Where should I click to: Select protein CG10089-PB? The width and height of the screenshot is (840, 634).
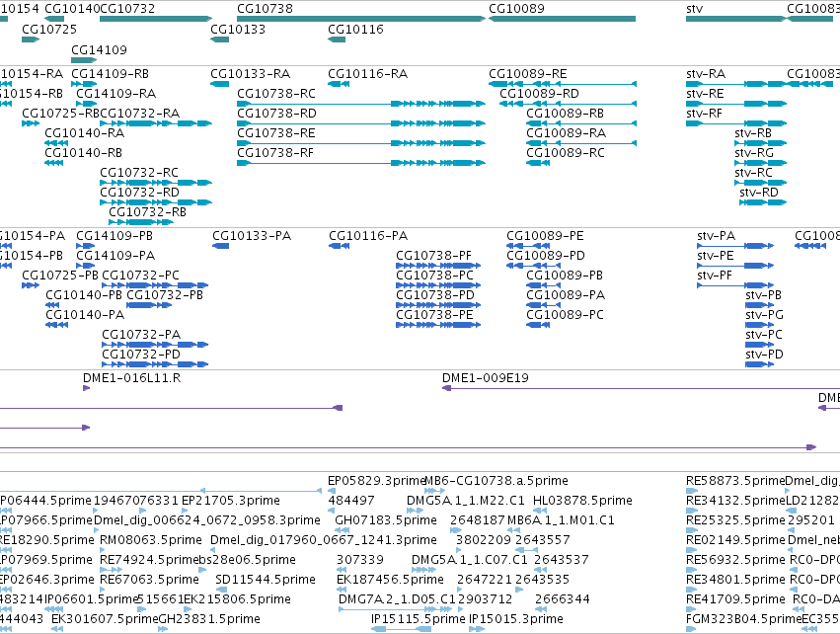pos(543,285)
